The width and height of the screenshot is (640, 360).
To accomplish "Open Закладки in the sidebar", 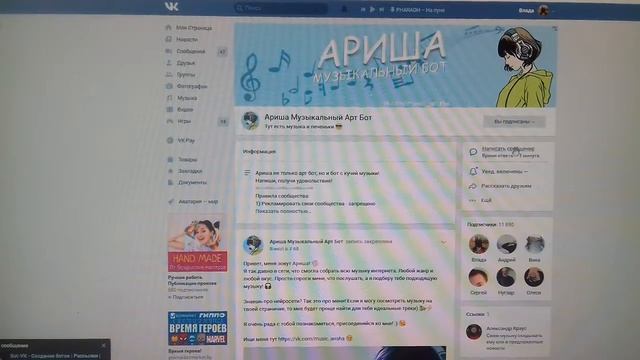I will pos(190,171).
